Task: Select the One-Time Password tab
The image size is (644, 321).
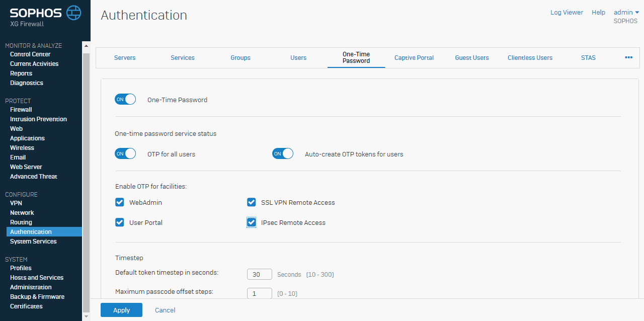Action: [356, 58]
